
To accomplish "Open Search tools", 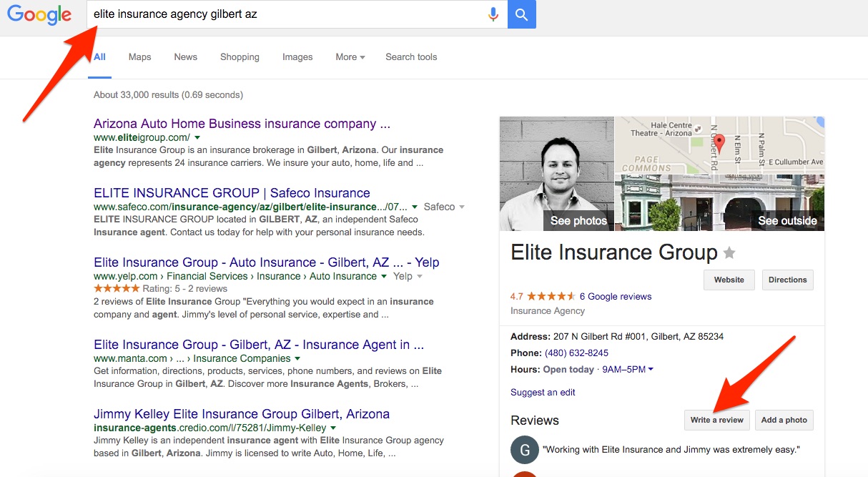I will click(x=411, y=56).
